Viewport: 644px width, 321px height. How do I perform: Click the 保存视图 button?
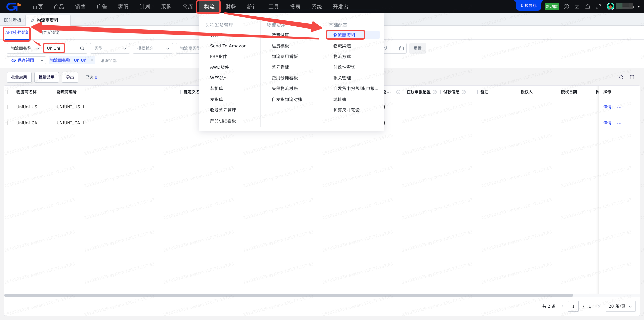[x=22, y=60]
